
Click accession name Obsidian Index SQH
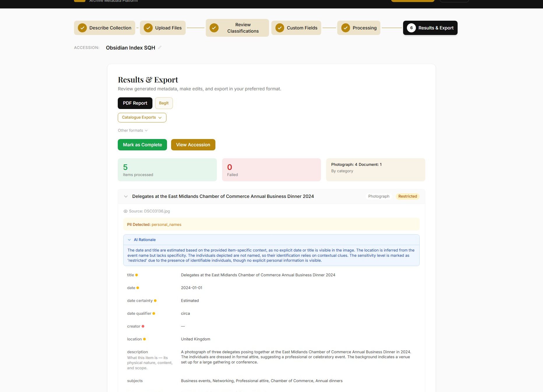click(x=131, y=48)
